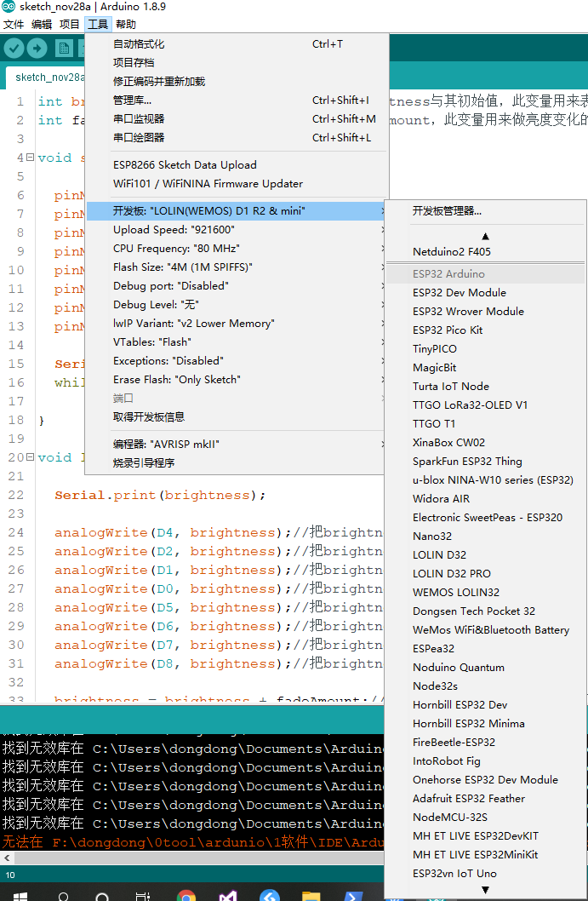Viewport: 588px width, 901px height.
Task: Open WiFi101 / WiFiNINA Firmware Updater
Action: click(237, 184)
